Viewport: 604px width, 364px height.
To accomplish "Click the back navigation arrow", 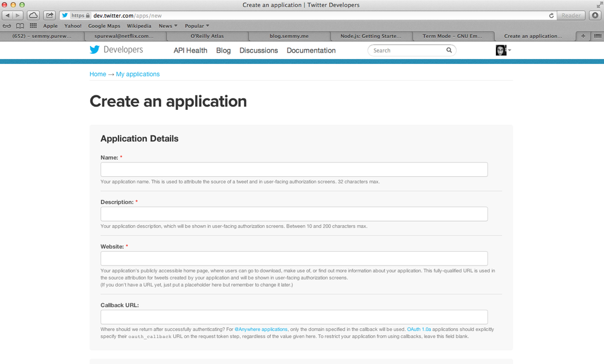I will click(7, 15).
